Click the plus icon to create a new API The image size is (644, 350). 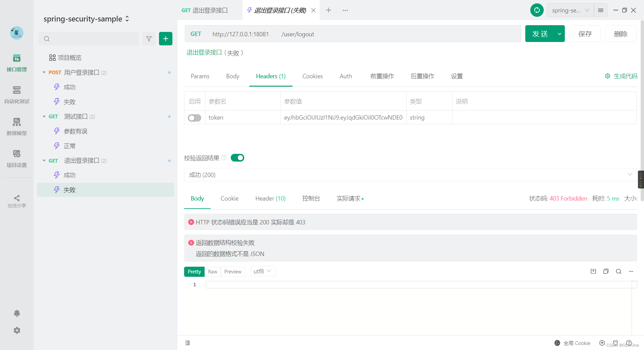(165, 39)
